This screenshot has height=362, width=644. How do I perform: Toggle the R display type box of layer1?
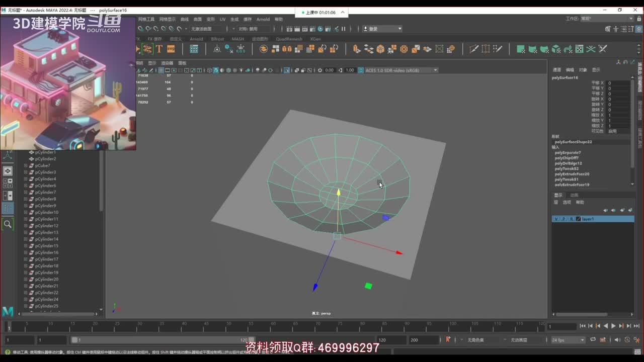point(571,219)
